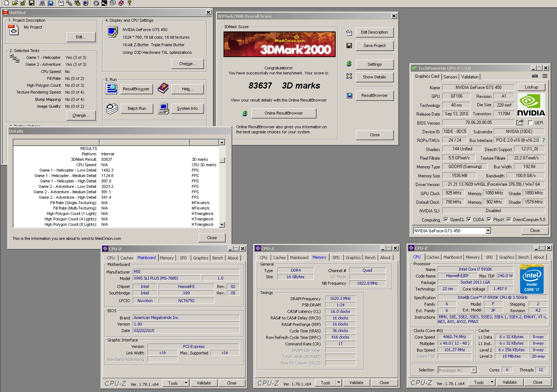The width and height of the screenshot is (557, 392).
Task: Click the Details list scrollbar thumb
Action: click(x=222, y=160)
